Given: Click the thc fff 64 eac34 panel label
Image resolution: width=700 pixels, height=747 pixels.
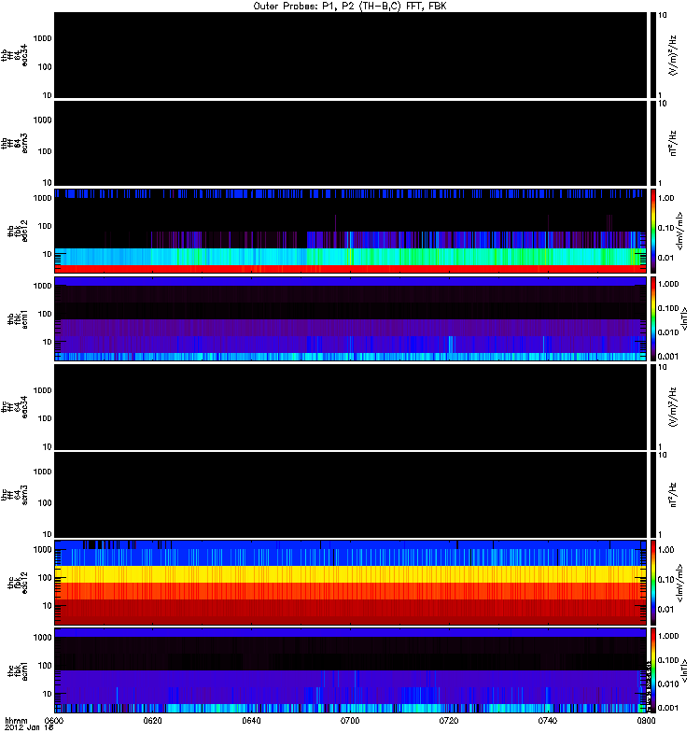Looking at the screenshot, I should tap(14, 407).
